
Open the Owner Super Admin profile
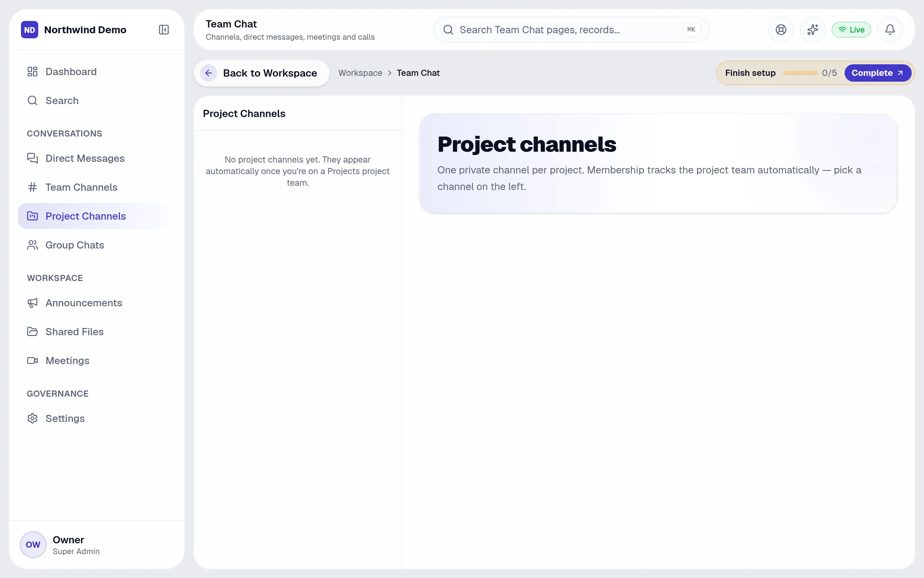[97, 545]
